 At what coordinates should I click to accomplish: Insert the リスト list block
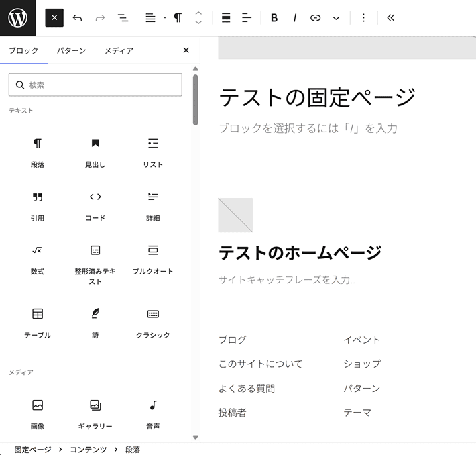[x=153, y=153]
